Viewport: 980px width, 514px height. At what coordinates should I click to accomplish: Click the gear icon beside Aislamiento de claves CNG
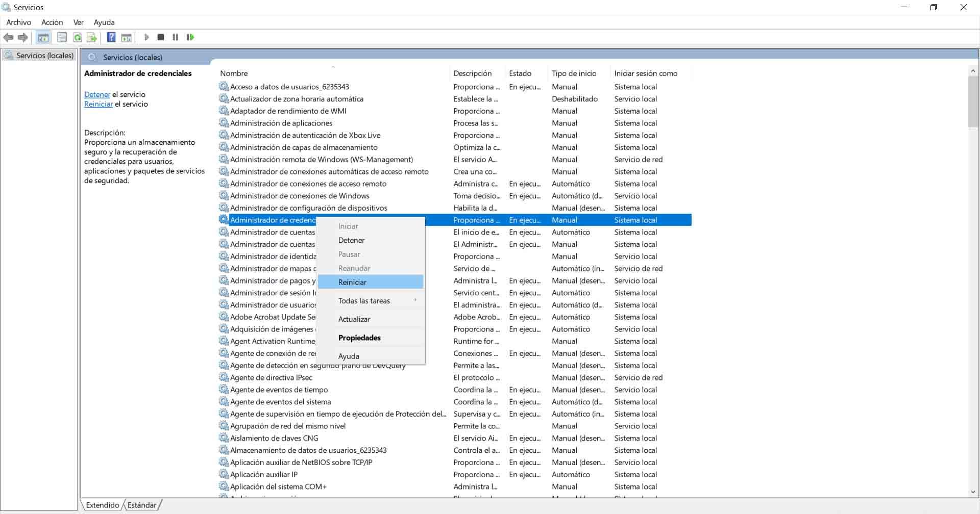click(224, 438)
